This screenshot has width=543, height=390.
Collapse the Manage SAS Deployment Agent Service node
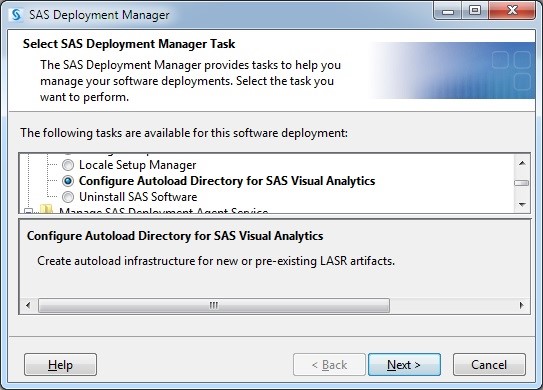point(29,211)
